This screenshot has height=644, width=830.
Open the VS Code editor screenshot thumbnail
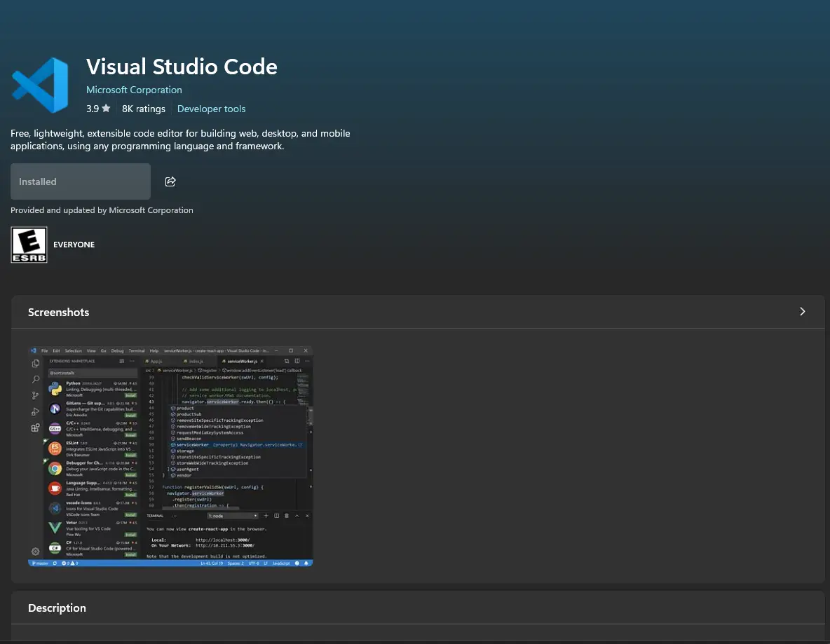tap(170, 456)
